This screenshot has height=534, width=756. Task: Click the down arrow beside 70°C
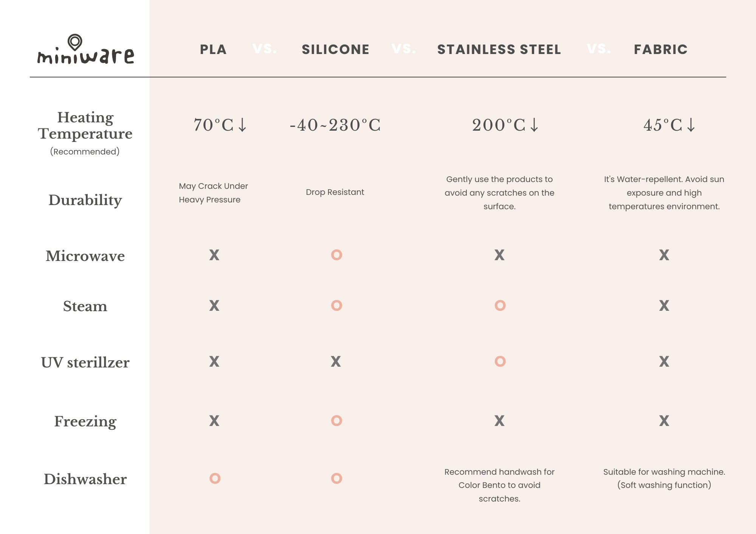242,125
